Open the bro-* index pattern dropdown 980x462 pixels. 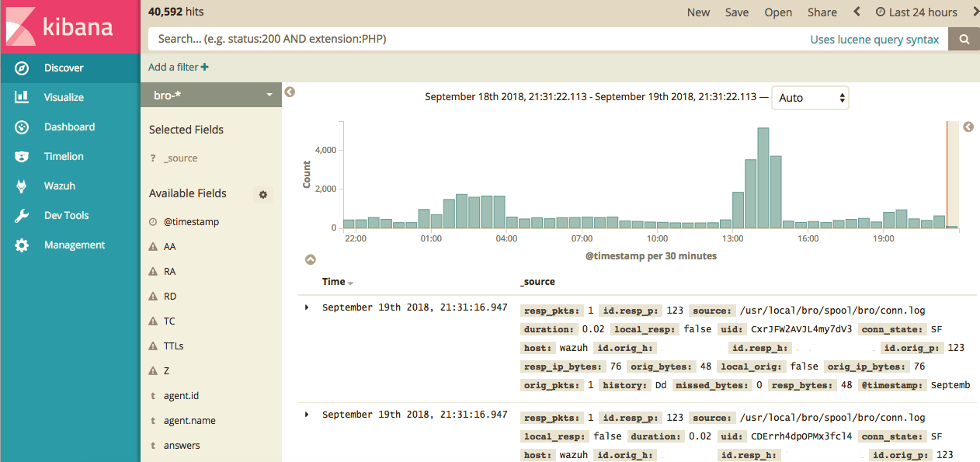pyautogui.click(x=211, y=96)
